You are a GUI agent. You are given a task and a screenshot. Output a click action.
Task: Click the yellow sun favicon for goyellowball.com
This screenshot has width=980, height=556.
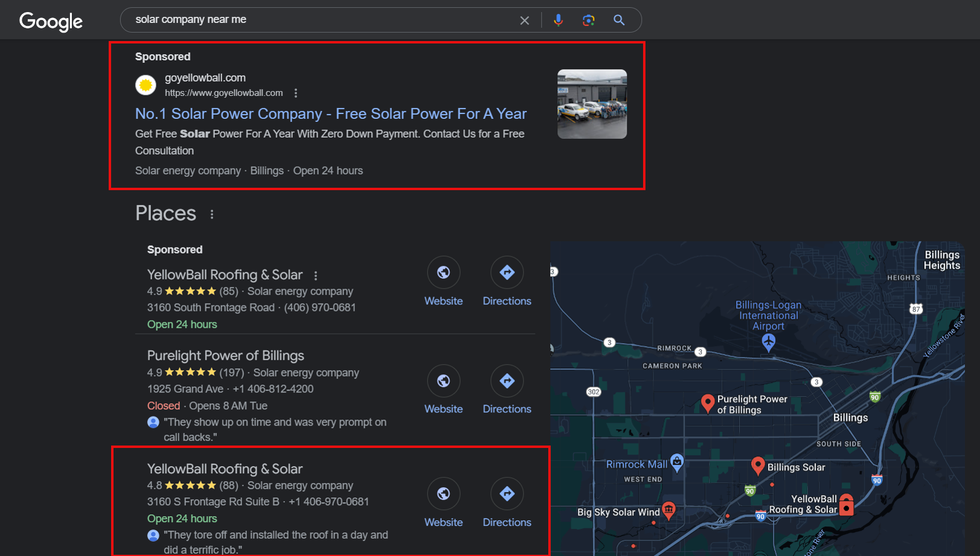[146, 85]
